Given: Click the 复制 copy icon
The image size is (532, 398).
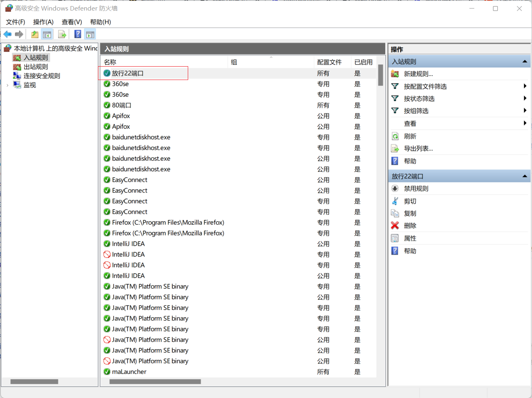Looking at the screenshot, I should (x=395, y=213).
